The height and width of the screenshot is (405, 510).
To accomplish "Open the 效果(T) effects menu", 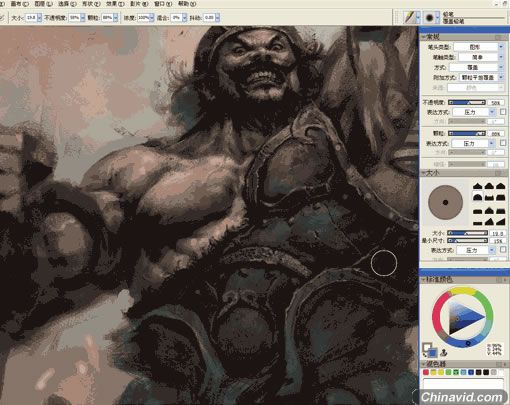I will point(115,4).
